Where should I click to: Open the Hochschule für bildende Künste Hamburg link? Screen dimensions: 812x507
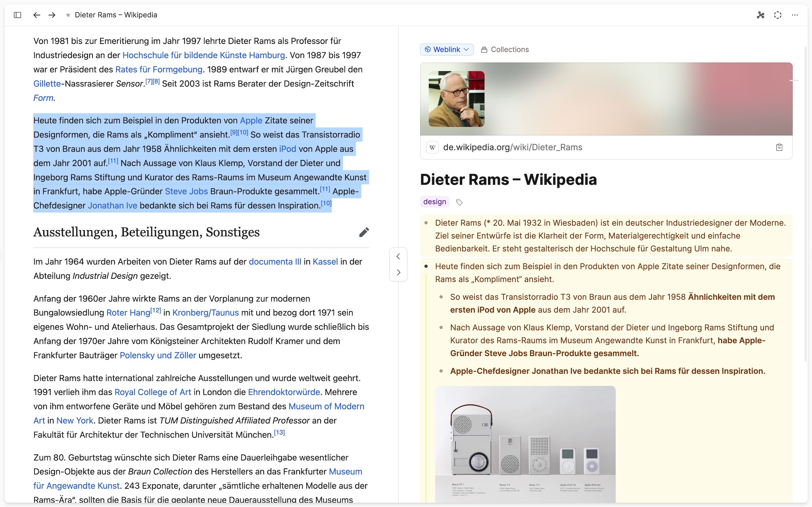(204, 55)
